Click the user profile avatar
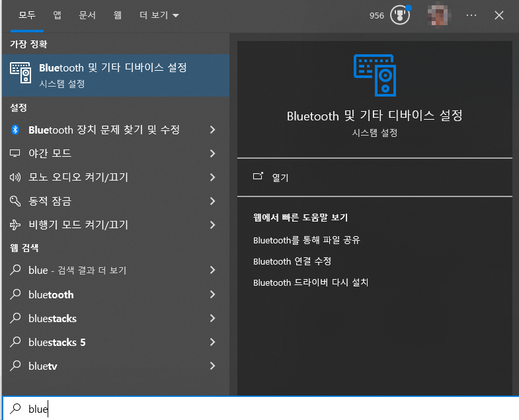Image resolution: width=519 pixels, height=420 pixels. (x=438, y=15)
